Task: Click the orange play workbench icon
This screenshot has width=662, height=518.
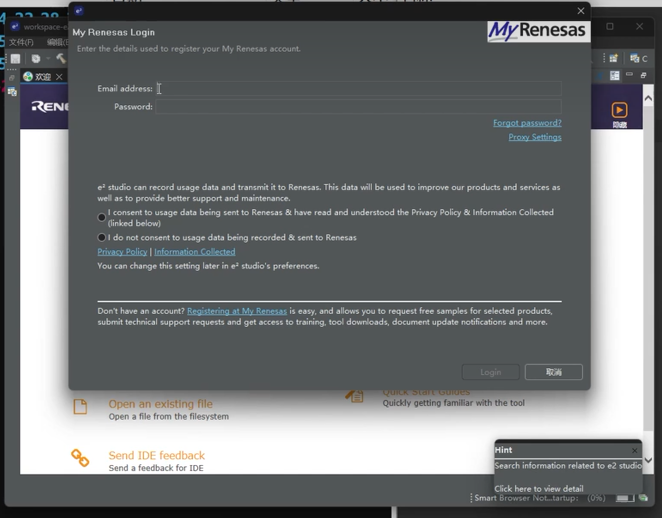Action: (x=619, y=111)
